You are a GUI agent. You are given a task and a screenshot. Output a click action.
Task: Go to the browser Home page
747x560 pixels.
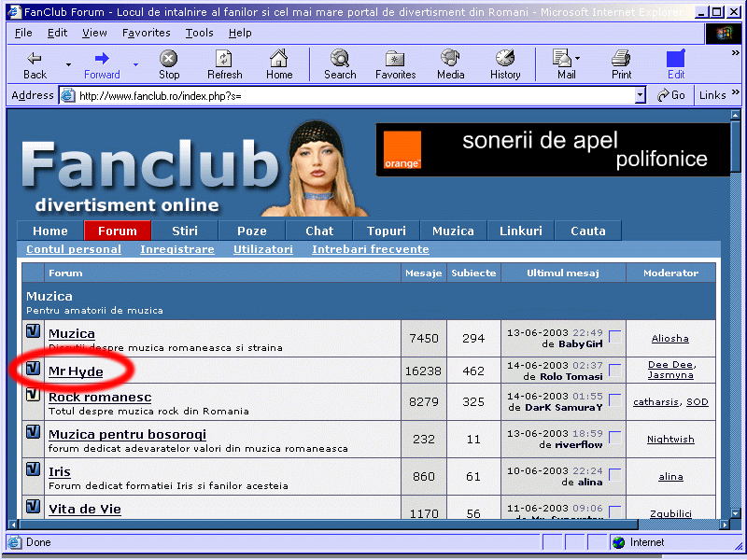click(x=279, y=64)
